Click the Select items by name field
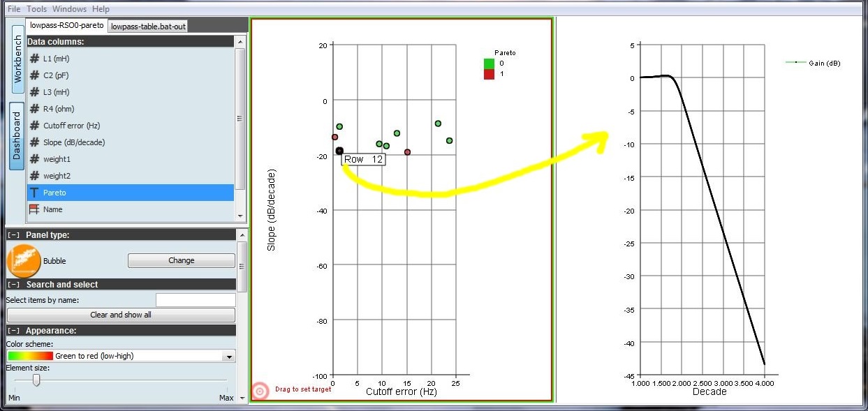868x411 pixels. (x=196, y=300)
